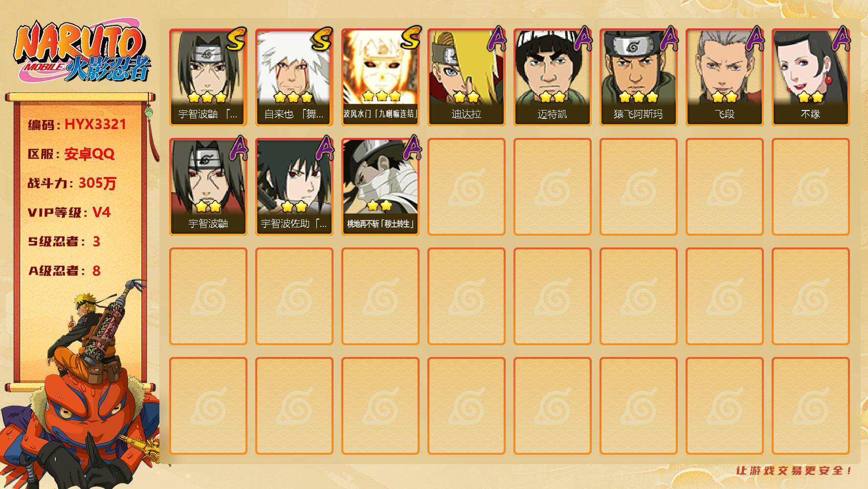
Task: Select the 猿飞阿斯玛 ninja card
Action: click(x=639, y=77)
